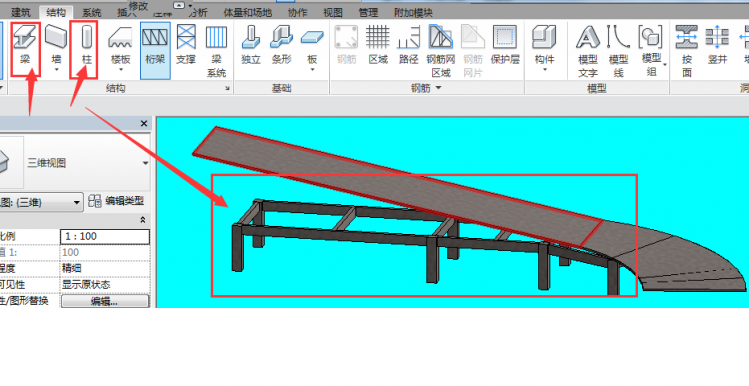Select the 模型文字 model text tool
The height and width of the screenshot is (386, 749).
[588, 52]
